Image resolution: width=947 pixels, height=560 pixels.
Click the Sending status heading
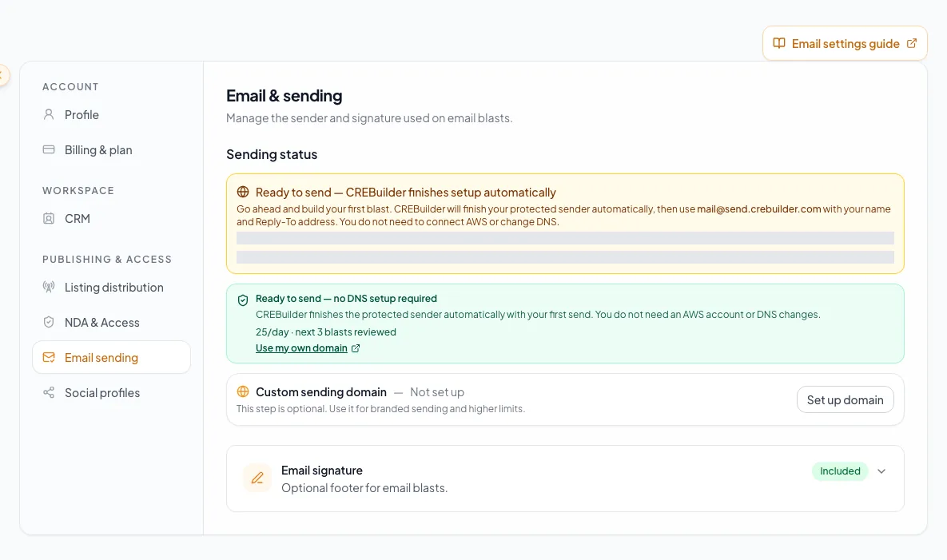click(272, 154)
